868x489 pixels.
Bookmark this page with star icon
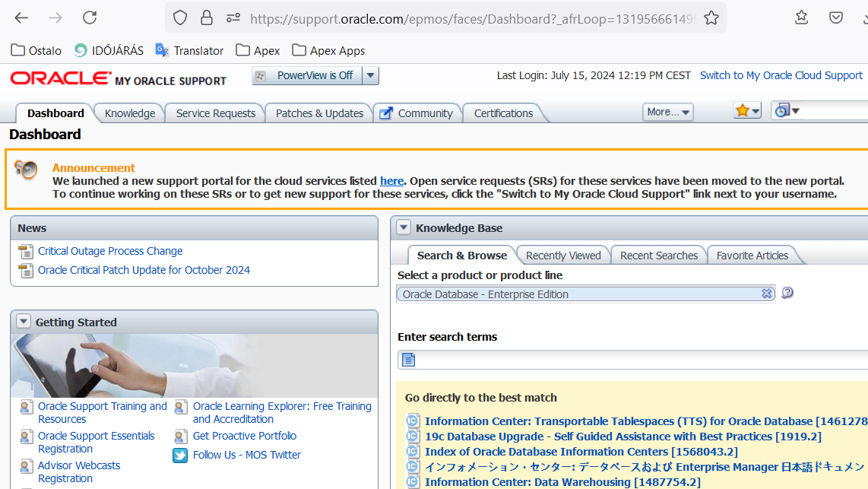pos(711,17)
